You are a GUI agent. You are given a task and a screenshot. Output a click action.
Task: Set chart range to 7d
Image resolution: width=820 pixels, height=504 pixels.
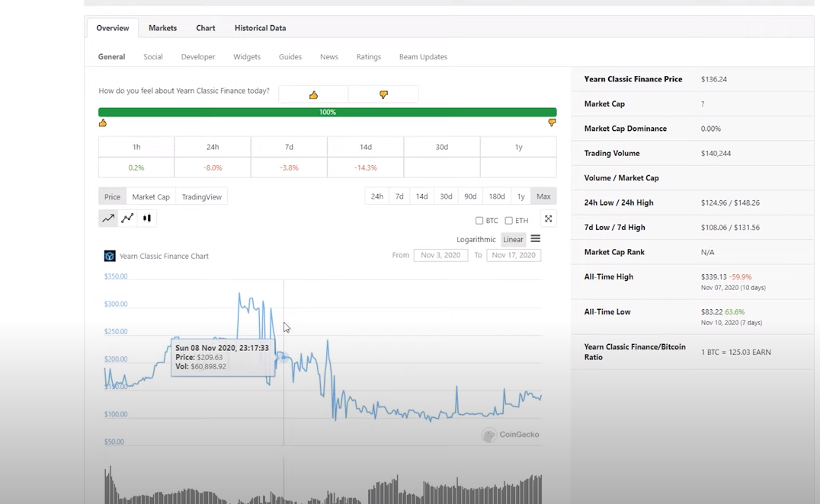pyautogui.click(x=399, y=196)
